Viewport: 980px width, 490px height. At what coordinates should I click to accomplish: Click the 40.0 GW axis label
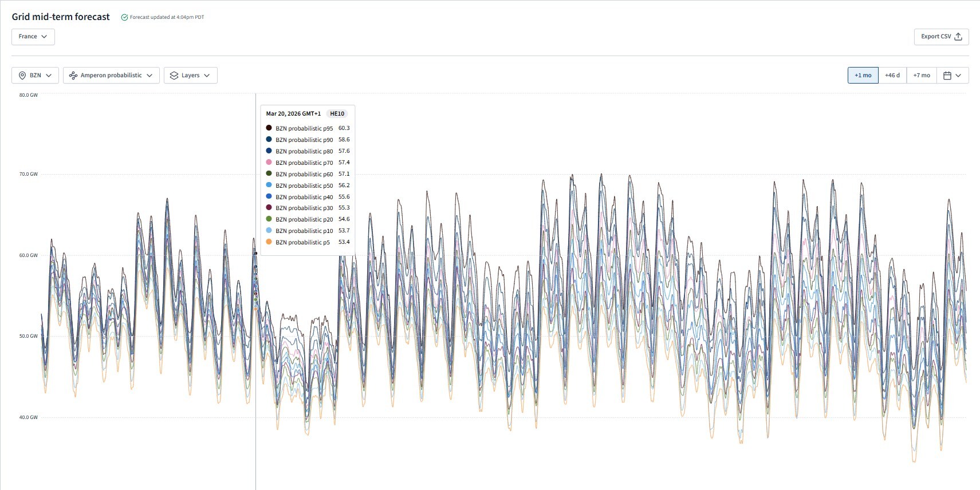coord(29,417)
